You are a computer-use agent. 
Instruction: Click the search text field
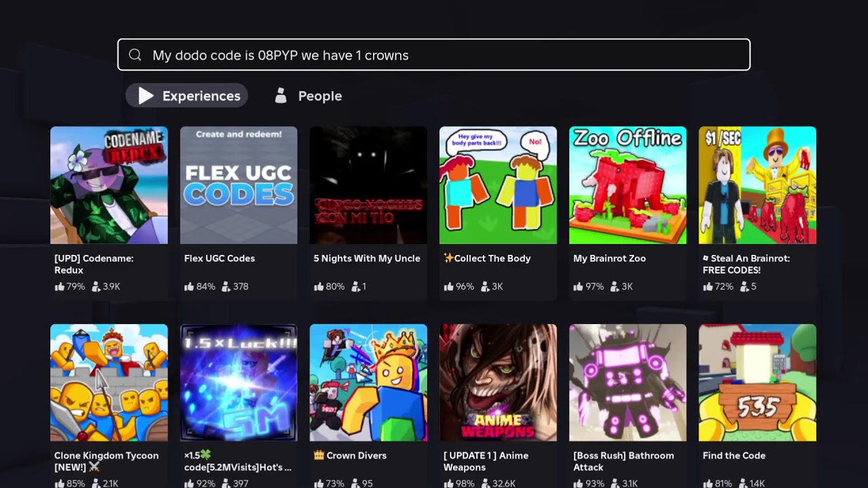pyautogui.click(x=434, y=55)
